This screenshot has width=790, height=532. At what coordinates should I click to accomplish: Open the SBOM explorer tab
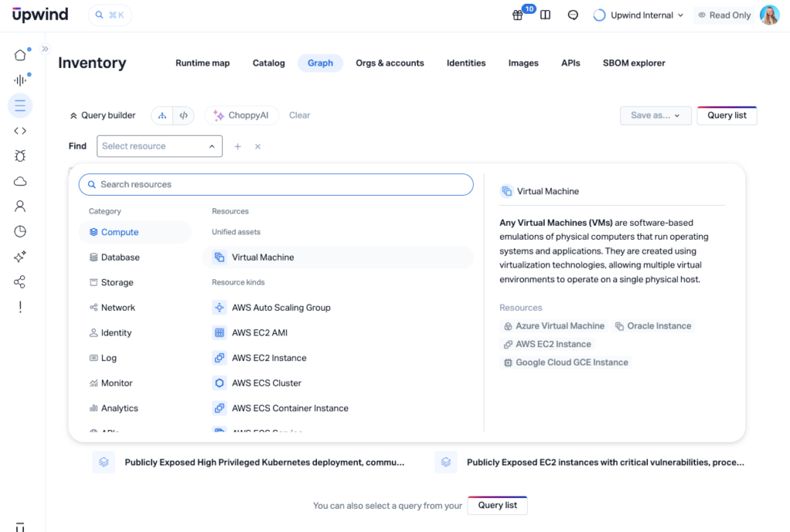click(x=633, y=62)
